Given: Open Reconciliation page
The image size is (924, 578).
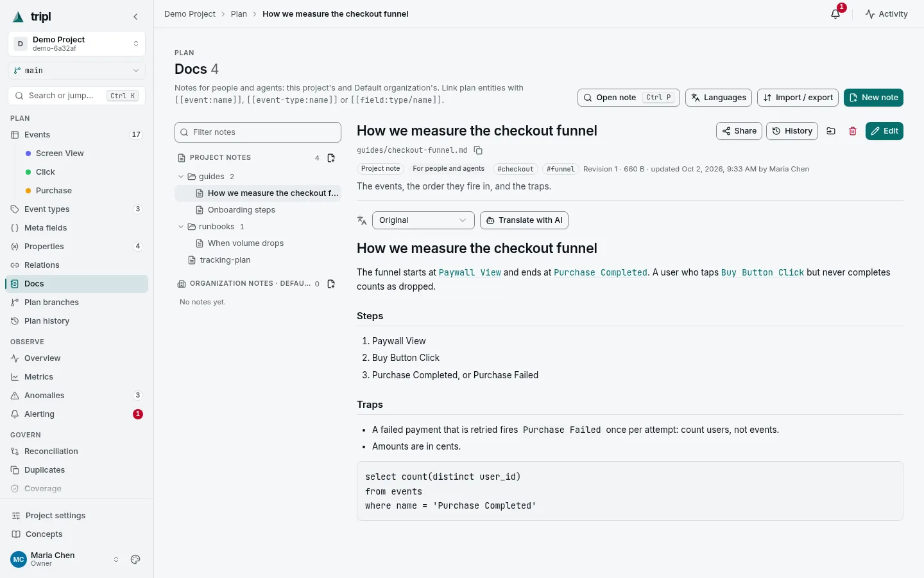Looking at the screenshot, I should coord(77,451).
